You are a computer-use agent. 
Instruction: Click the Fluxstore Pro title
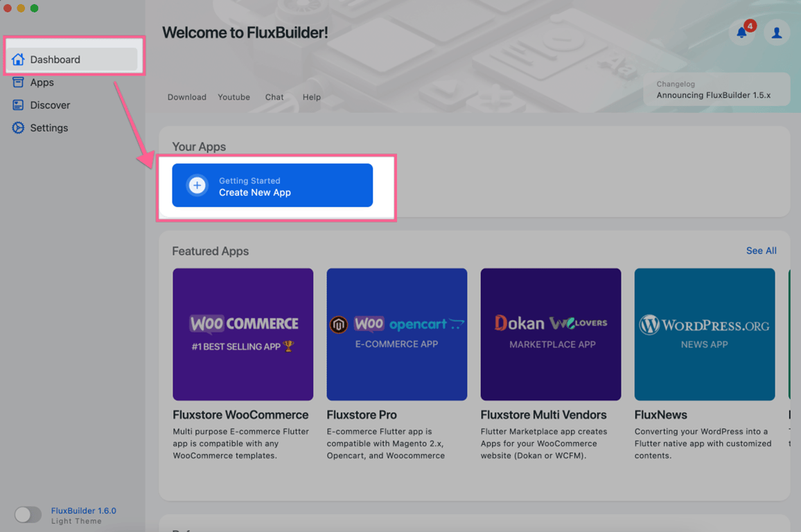pos(362,415)
